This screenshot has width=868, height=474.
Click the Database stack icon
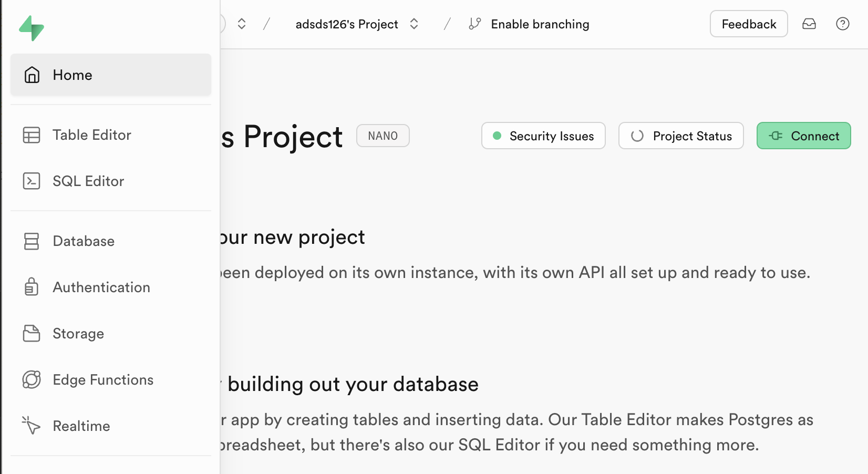(32, 241)
